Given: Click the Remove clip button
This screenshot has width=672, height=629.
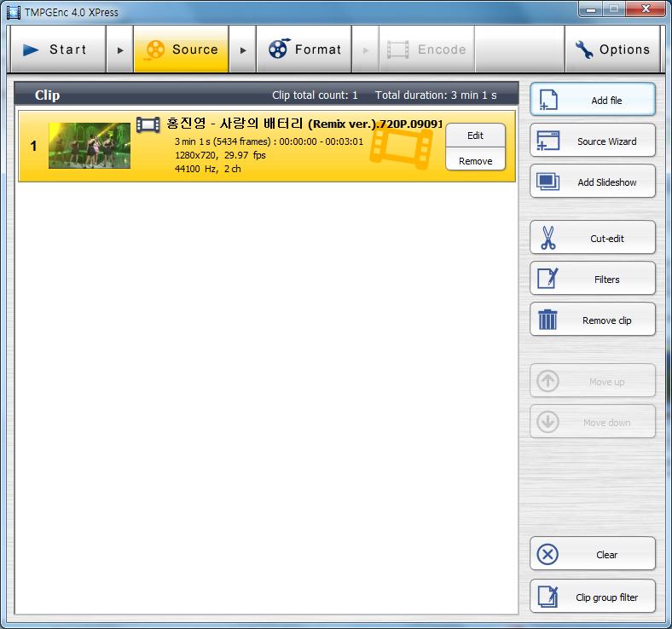Looking at the screenshot, I should tap(593, 320).
